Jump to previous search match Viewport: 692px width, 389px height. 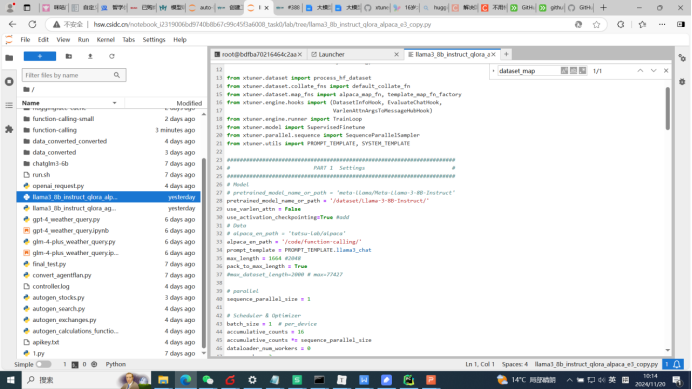(640, 71)
